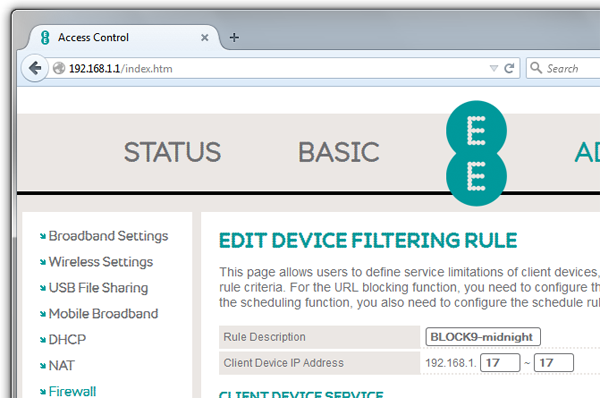600x398 pixels.
Task: Click the globe site identity icon
Action: pyautogui.click(x=59, y=69)
